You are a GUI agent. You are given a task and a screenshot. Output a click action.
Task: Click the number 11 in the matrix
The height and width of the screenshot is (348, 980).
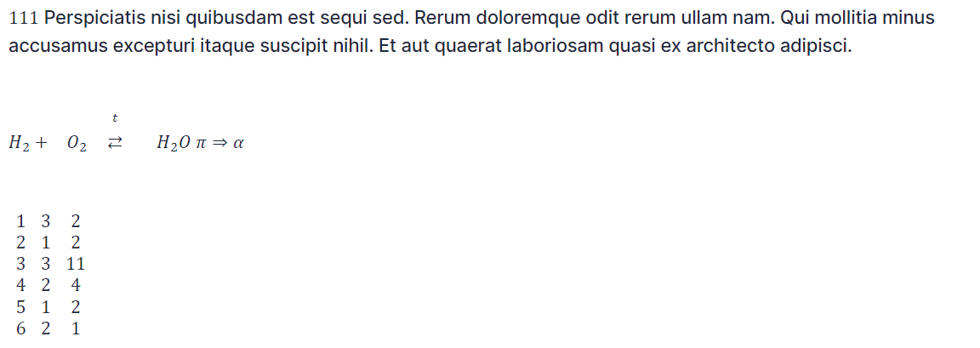76,264
